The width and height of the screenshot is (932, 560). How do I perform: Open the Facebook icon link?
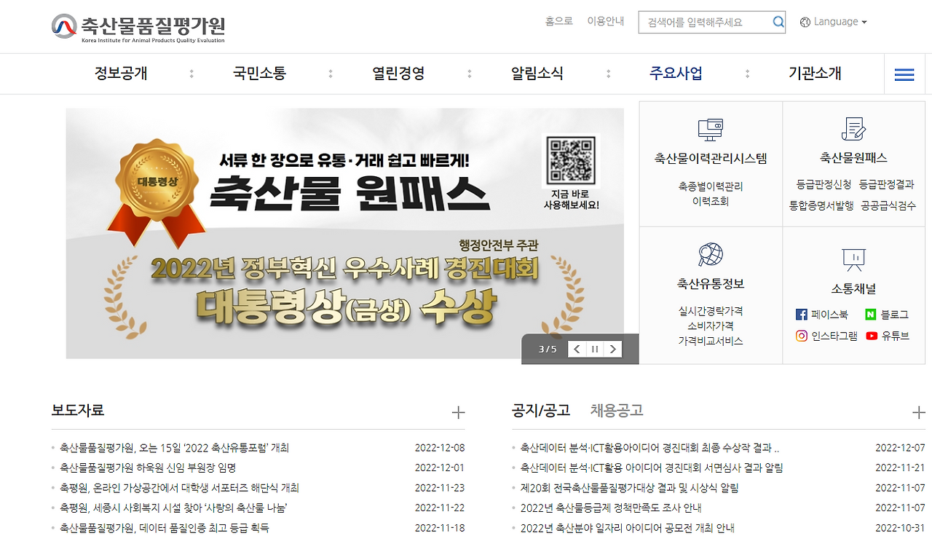[x=802, y=315]
